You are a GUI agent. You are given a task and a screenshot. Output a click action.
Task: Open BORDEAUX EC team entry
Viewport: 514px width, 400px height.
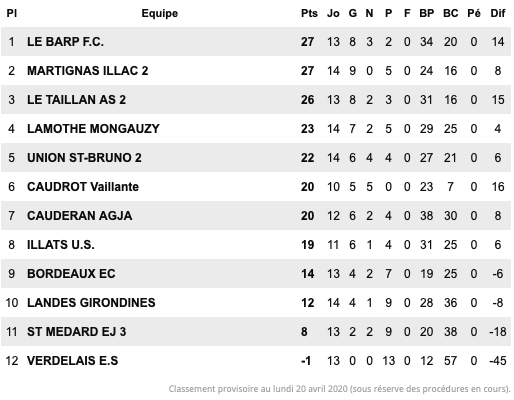(71, 274)
